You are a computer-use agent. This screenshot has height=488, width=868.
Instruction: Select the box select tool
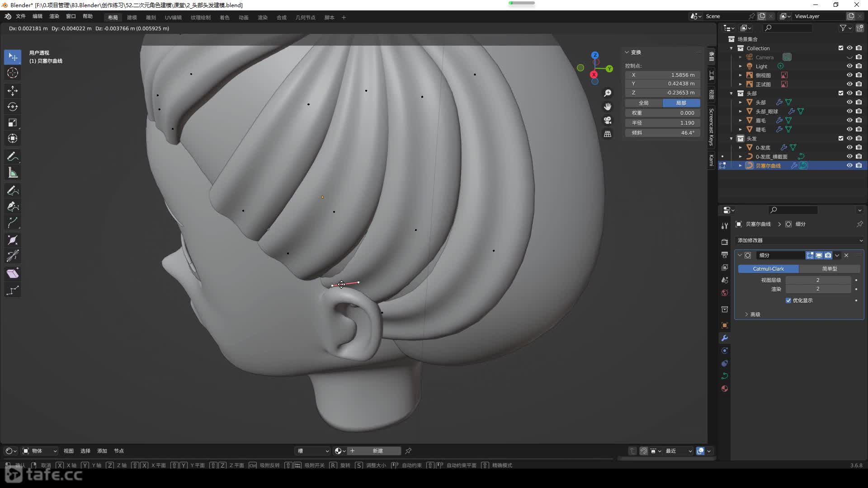(x=13, y=57)
